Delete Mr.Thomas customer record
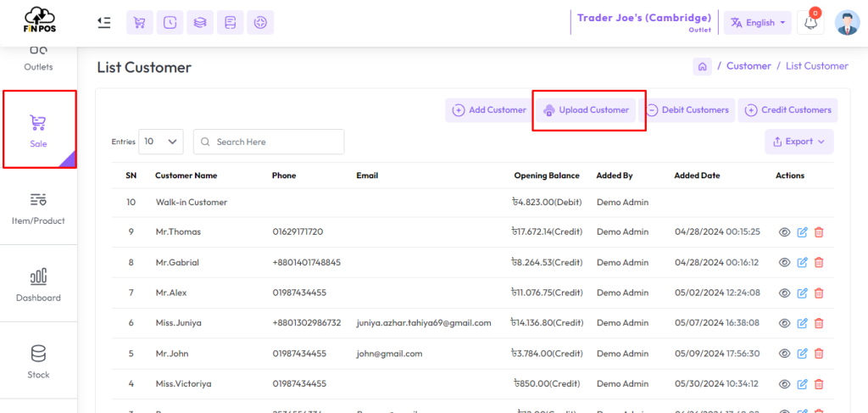 click(x=820, y=232)
